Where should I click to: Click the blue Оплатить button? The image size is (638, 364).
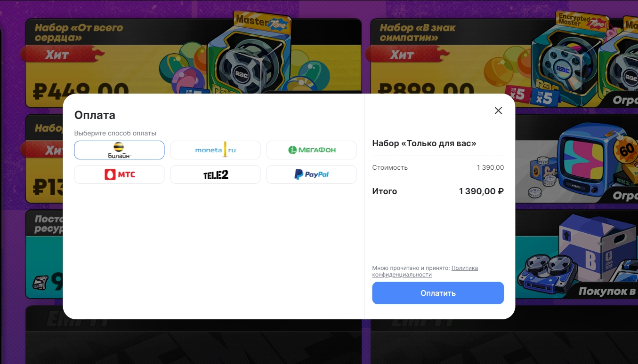coord(438,293)
